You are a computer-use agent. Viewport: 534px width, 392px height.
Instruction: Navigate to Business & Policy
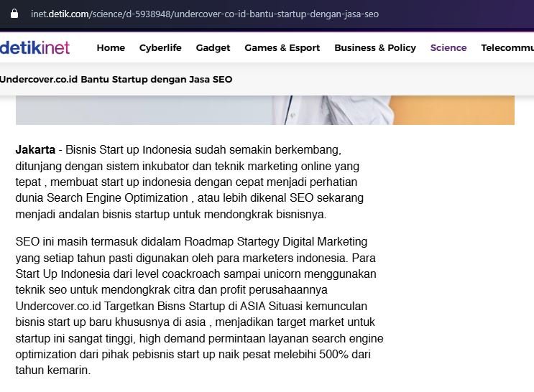374,48
